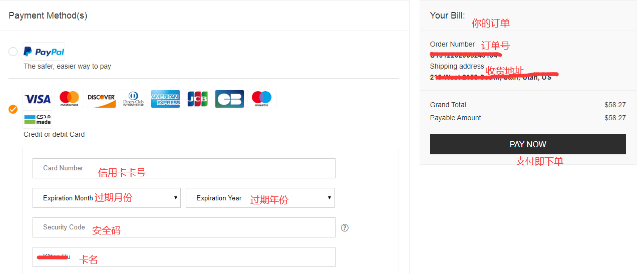Click the JCB card logo
The width and height of the screenshot is (644, 274).
[197, 99]
